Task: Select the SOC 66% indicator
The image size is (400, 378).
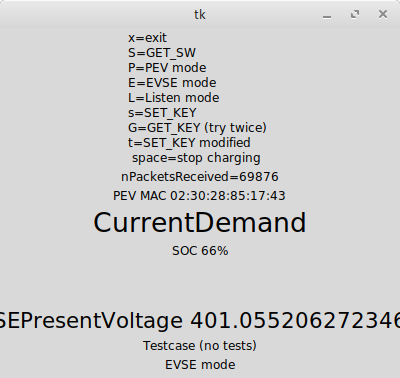Action: (200, 251)
